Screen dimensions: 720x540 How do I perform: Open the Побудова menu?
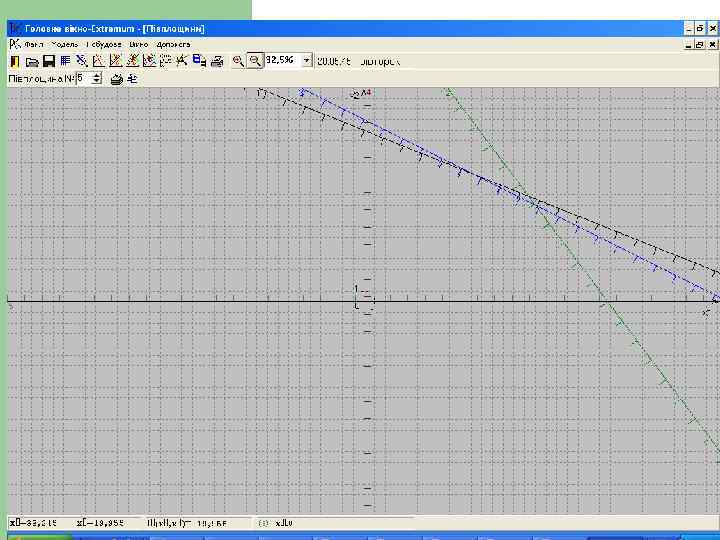104,45
